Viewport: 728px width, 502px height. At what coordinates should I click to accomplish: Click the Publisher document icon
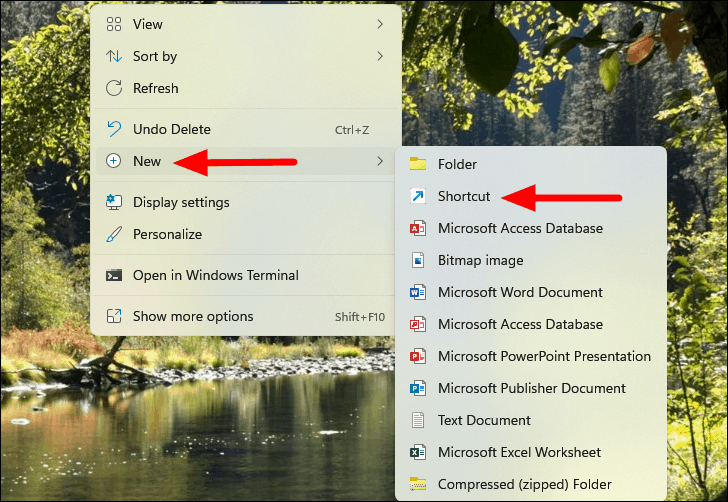(x=418, y=388)
